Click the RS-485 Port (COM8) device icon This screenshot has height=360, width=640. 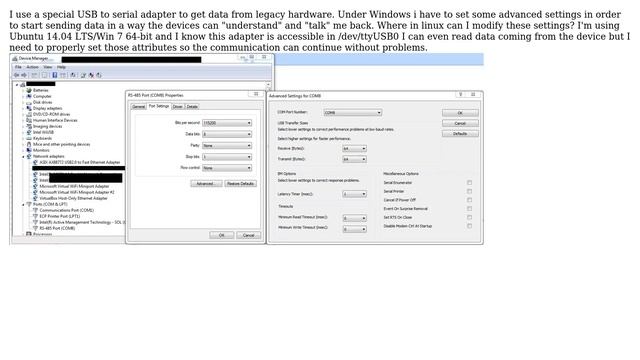(36, 228)
